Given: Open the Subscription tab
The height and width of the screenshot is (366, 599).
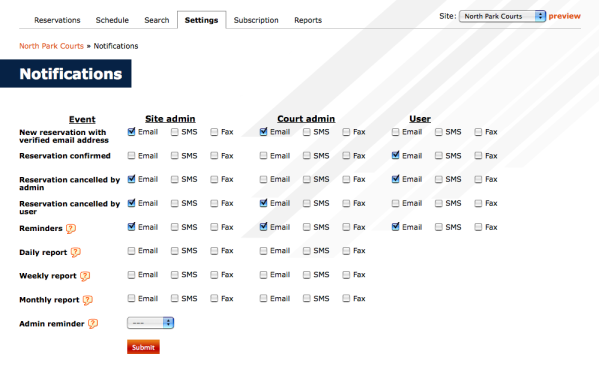Looking at the screenshot, I should 256,20.
